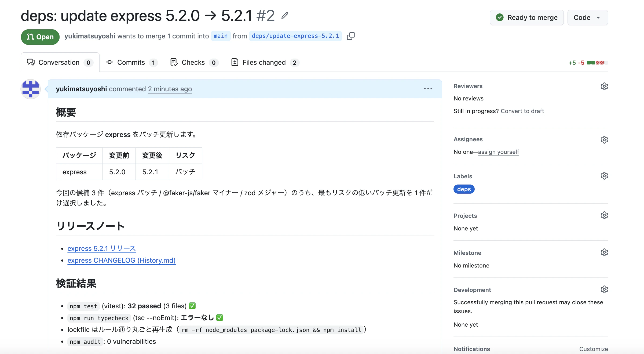
Task: Click the 'No reviews' text
Action: pos(469,98)
